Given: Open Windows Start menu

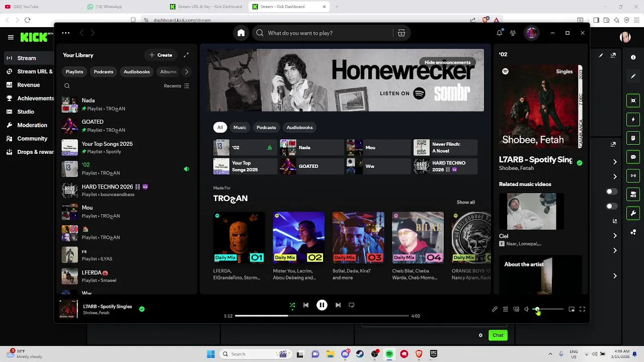Looking at the screenshot, I should (211, 354).
